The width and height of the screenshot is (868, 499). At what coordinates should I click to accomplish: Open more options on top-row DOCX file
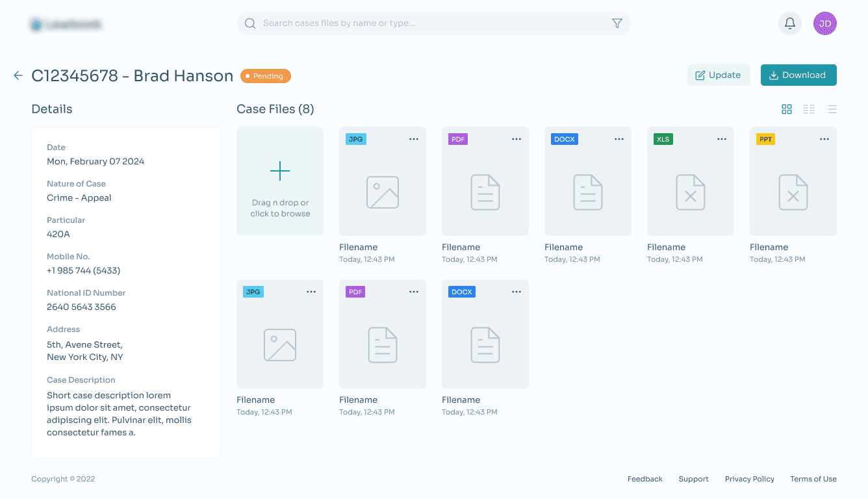point(619,139)
